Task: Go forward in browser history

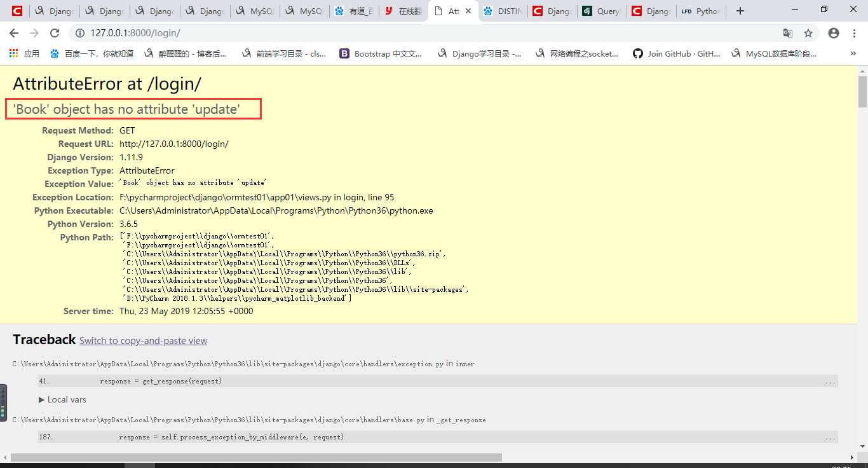Action: click(34, 33)
